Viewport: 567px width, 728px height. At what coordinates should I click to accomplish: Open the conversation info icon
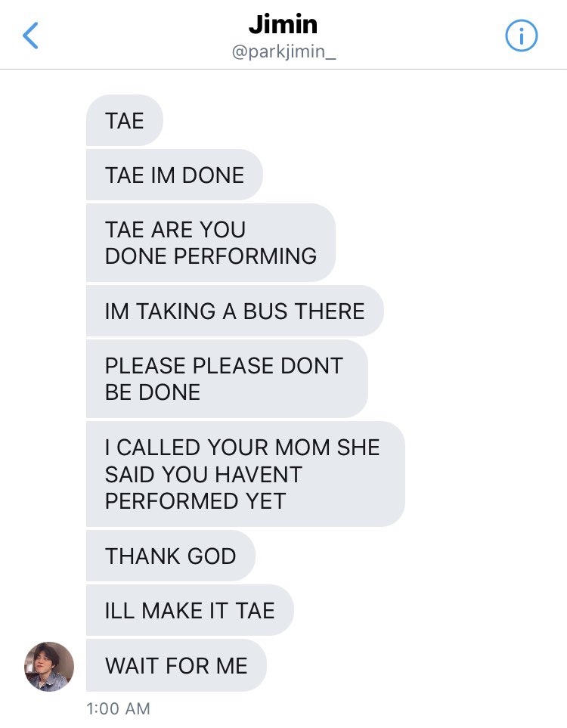(x=521, y=36)
